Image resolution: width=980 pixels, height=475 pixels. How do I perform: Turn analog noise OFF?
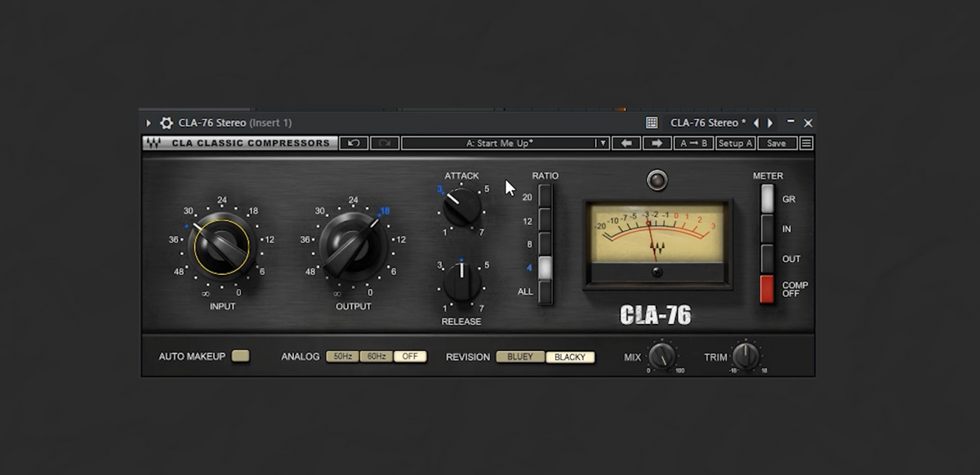click(410, 357)
